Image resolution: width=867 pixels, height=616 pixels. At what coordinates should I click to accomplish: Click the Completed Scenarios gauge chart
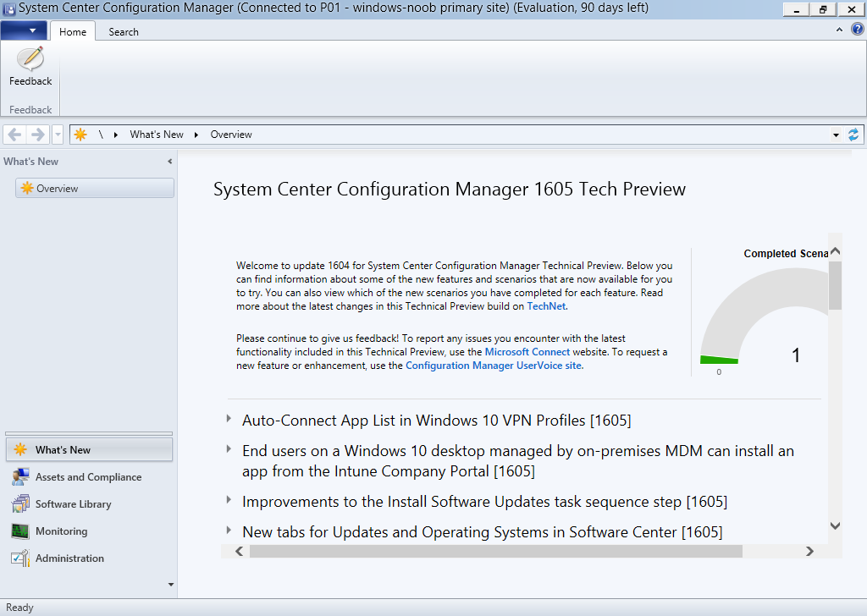coord(763,317)
